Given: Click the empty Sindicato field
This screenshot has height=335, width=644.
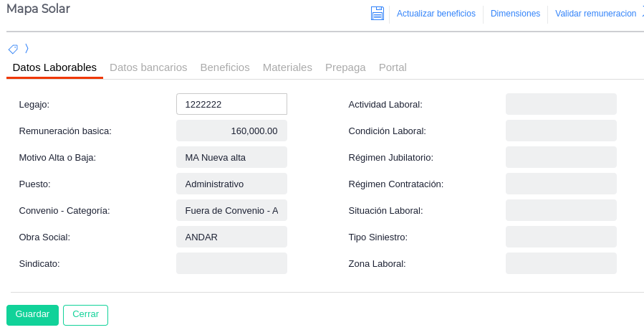Looking at the screenshot, I should pyautogui.click(x=231, y=263).
